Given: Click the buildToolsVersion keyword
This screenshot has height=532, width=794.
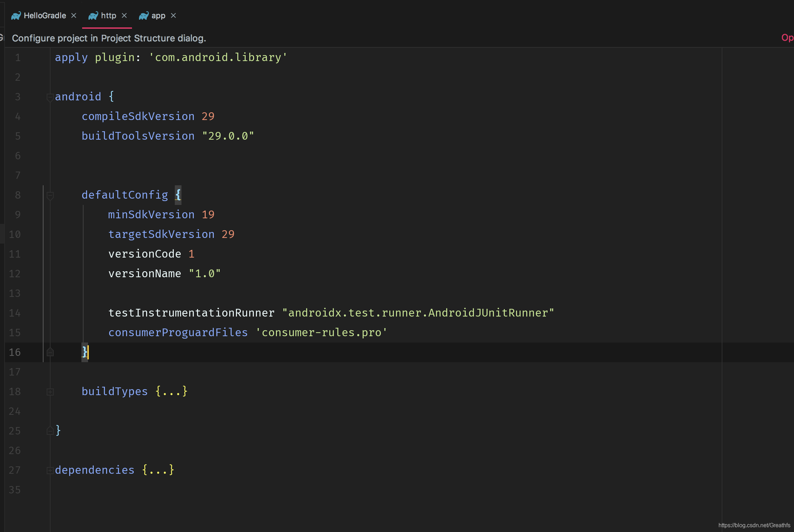Looking at the screenshot, I should [x=138, y=136].
